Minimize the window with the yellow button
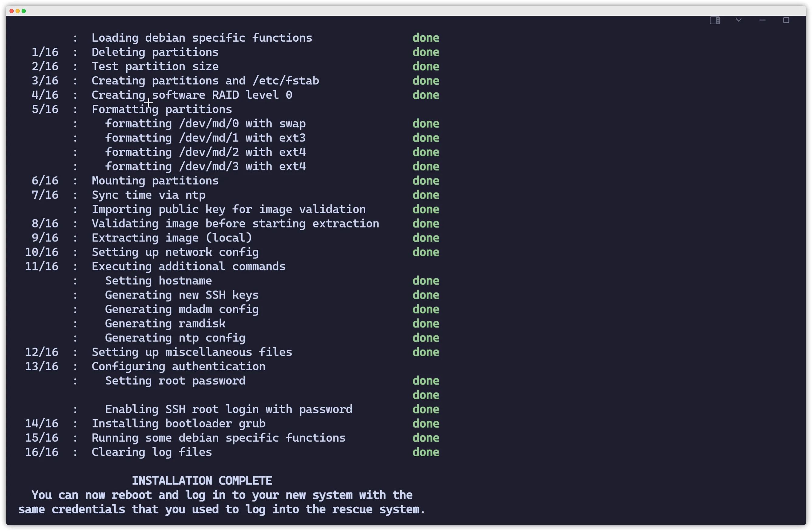Viewport: 812px width, 531px height. point(18,11)
